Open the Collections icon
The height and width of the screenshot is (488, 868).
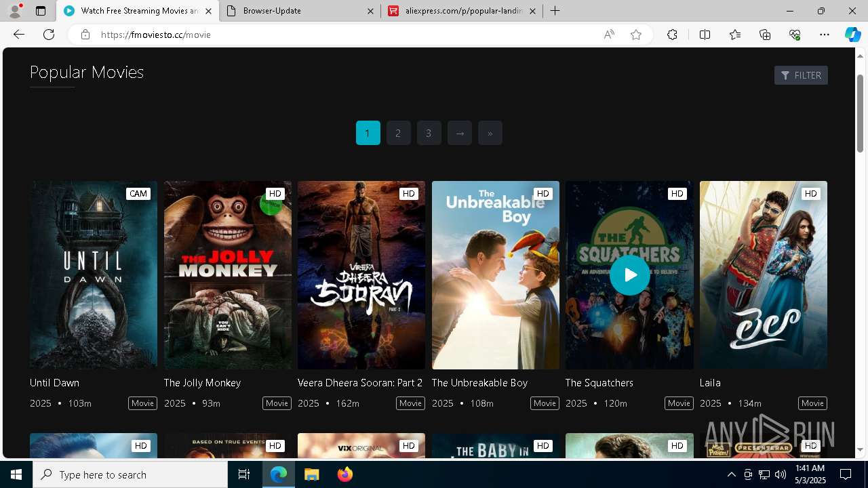765,35
